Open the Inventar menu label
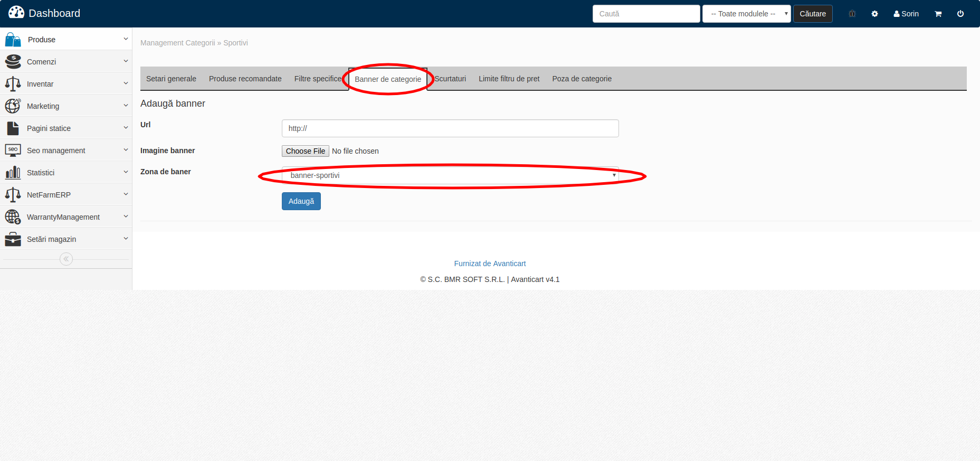The width and height of the screenshot is (980, 461). click(40, 84)
